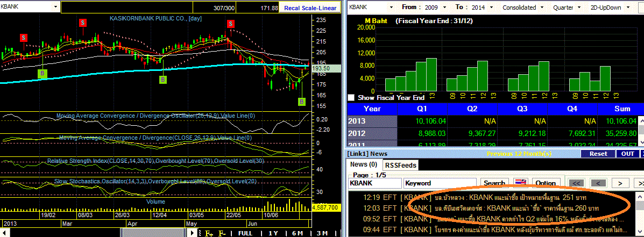Click the F+ zoom-in chart icon
Screen dimensions: 644x237
pyautogui.click(x=209, y=233)
